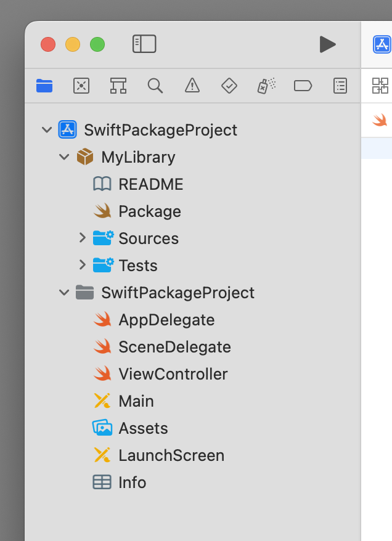
Task: Switch to Source Control navigator
Action: pos(81,86)
